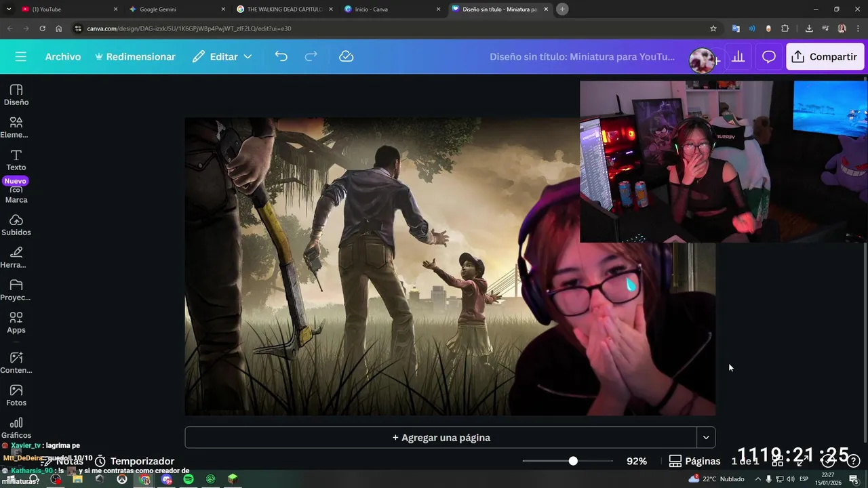This screenshot has width=868, height=488.
Task: Open the browser downloads icon
Action: pyautogui.click(x=809, y=28)
